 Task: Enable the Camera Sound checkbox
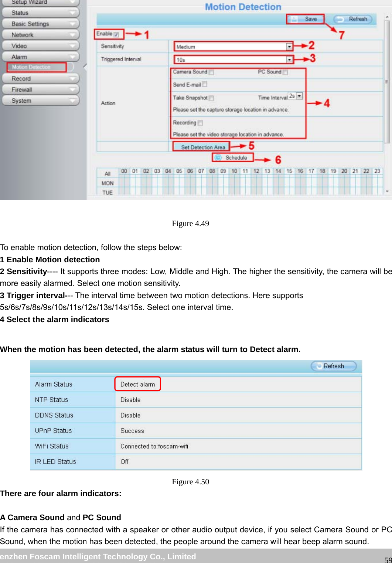(x=211, y=72)
